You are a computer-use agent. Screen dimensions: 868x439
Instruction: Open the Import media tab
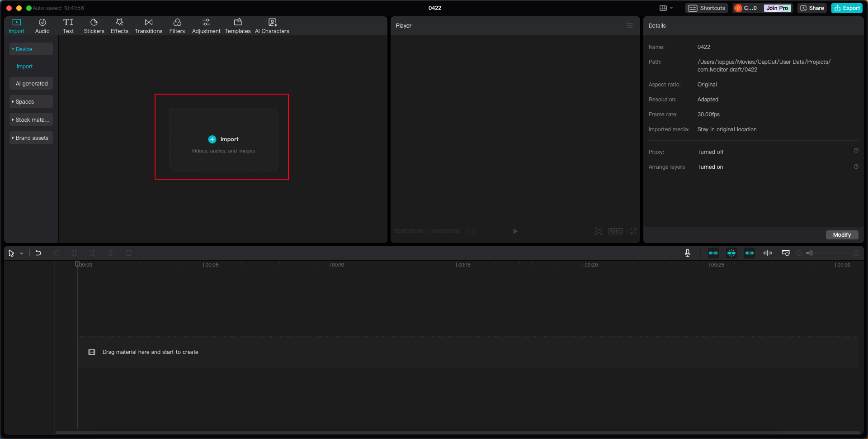[x=16, y=26]
